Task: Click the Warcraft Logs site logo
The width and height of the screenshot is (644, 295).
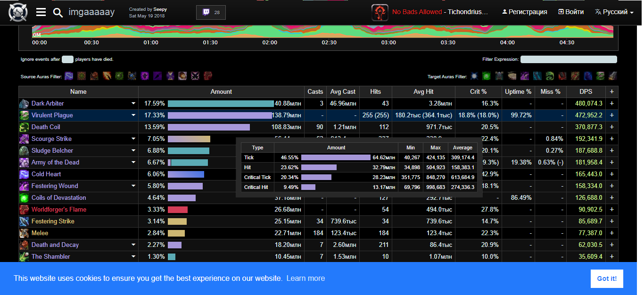Action: [x=18, y=12]
